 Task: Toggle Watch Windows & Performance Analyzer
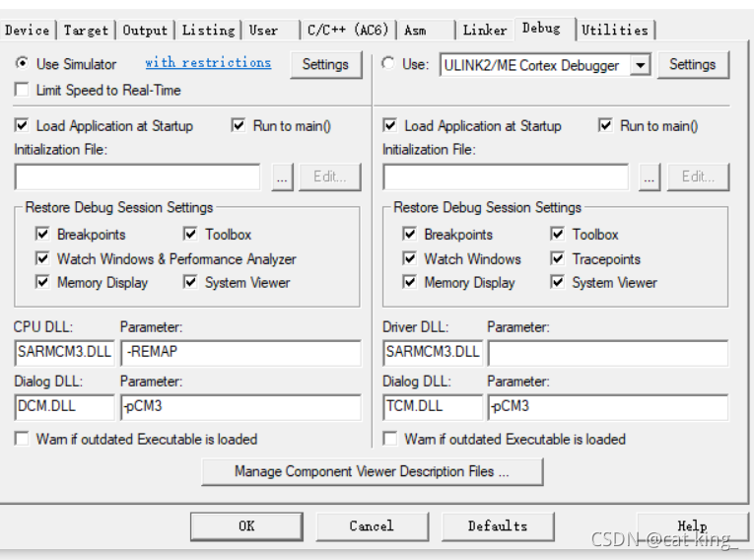42,258
